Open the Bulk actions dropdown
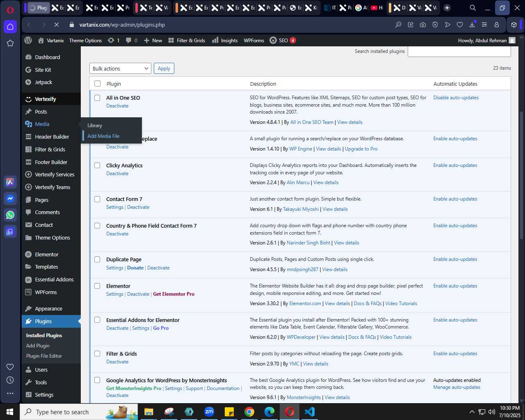Screen dimensions: 525x420 click(x=120, y=68)
